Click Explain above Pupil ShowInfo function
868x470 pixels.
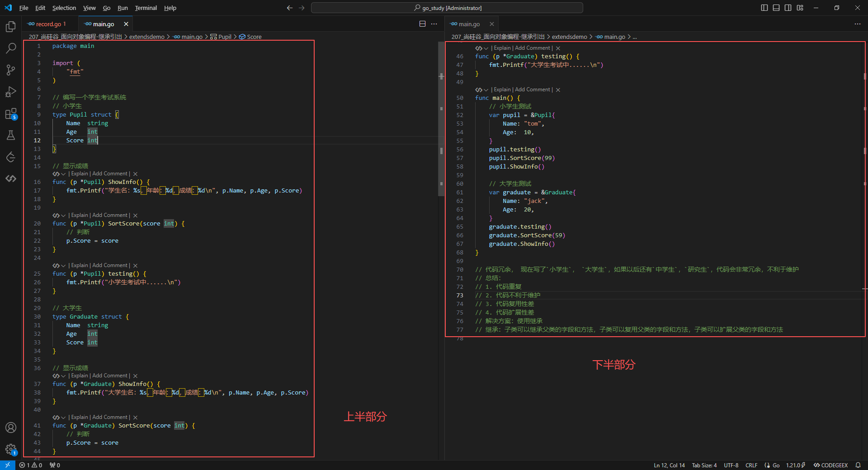(80, 174)
